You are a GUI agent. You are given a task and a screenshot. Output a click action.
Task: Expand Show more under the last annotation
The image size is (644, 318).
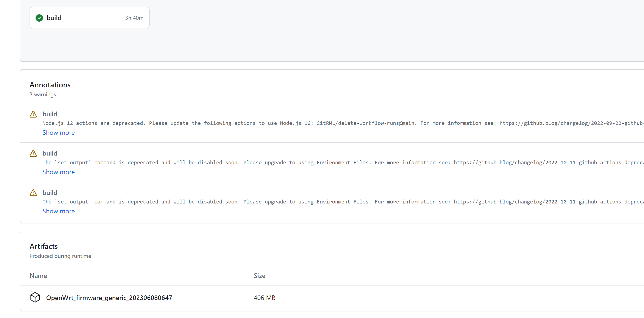point(58,211)
